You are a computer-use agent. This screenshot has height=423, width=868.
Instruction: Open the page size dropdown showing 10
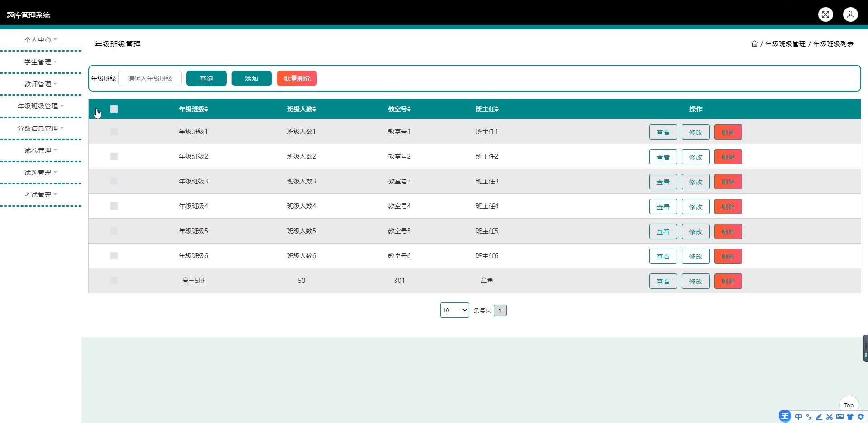454,310
